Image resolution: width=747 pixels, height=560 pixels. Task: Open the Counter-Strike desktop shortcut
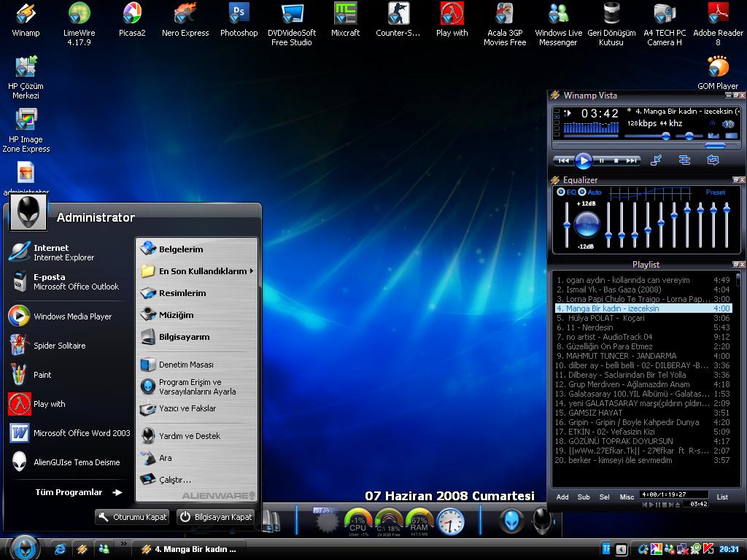(x=398, y=20)
